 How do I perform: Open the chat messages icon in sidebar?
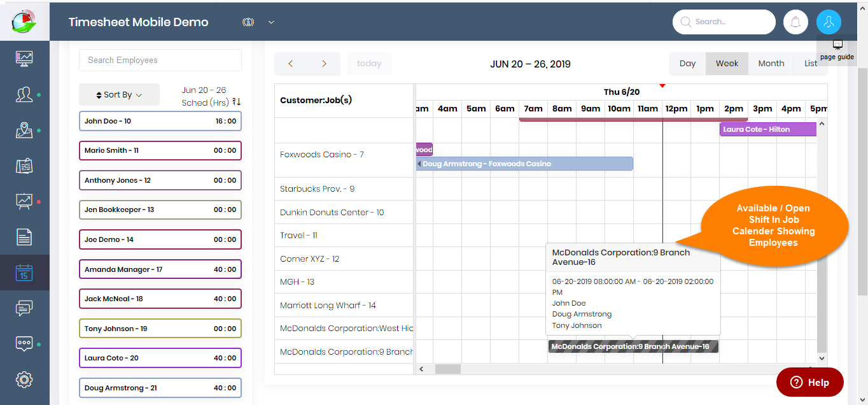pyautogui.click(x=24, y=309)
